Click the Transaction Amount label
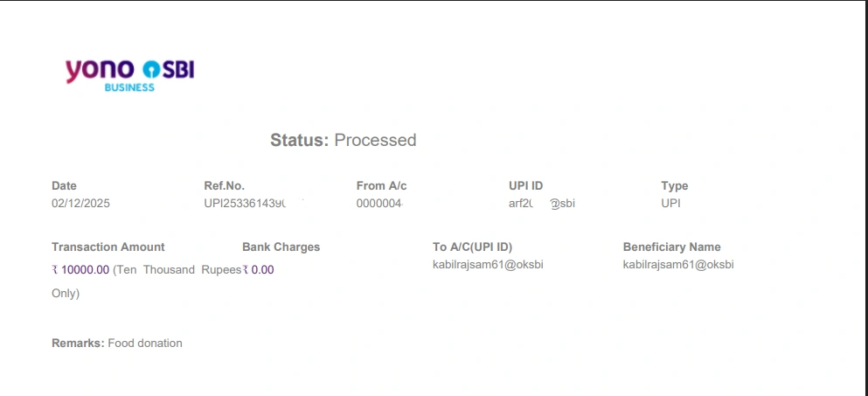This screenshot has height=396, width=868. [108, 247]
